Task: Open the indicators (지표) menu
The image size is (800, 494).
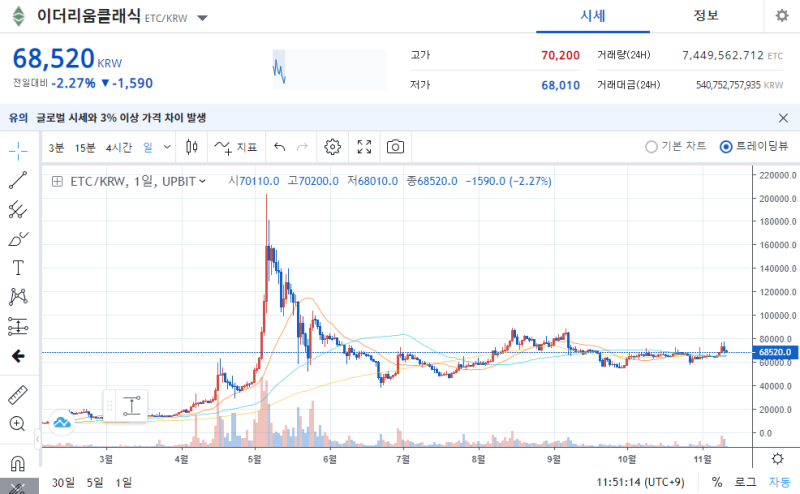Action: pos(236,147)
